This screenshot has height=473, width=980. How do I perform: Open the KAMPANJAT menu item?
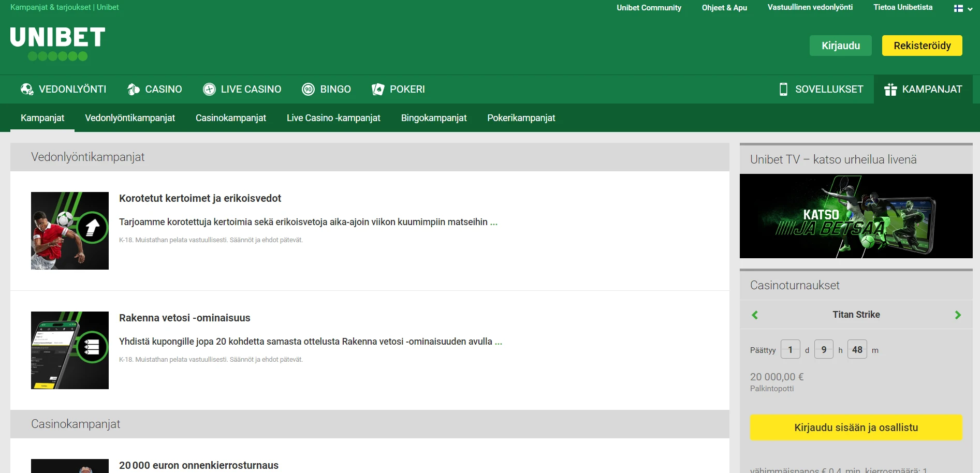click(x=923, y=89)
